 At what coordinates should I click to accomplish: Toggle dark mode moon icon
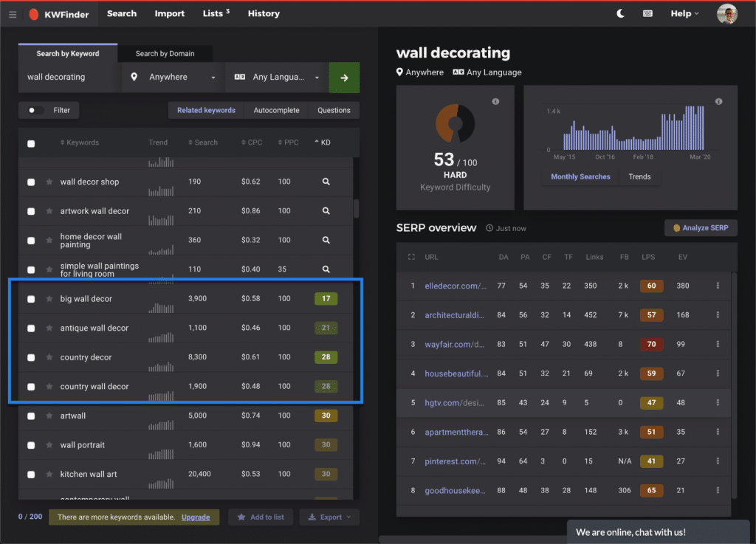(620, 13)
